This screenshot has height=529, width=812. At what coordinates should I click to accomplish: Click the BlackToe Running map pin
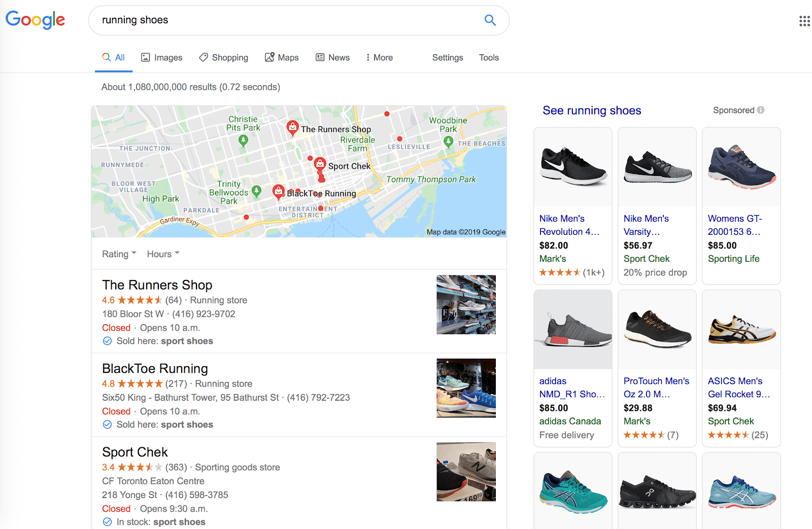coord(278,191)
